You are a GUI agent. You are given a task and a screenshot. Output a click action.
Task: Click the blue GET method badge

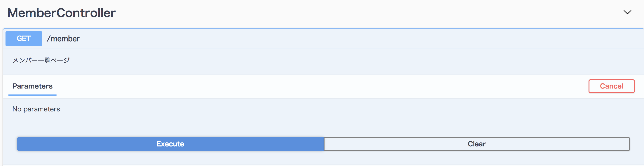click(x=24, y=39)
